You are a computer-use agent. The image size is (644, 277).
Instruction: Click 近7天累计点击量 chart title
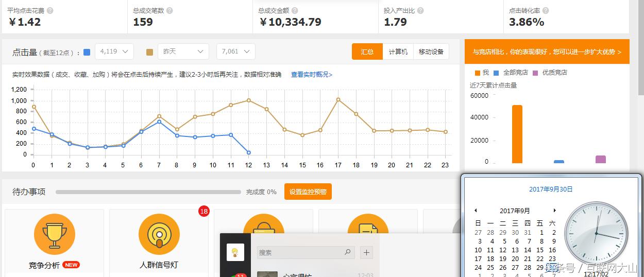493,85
